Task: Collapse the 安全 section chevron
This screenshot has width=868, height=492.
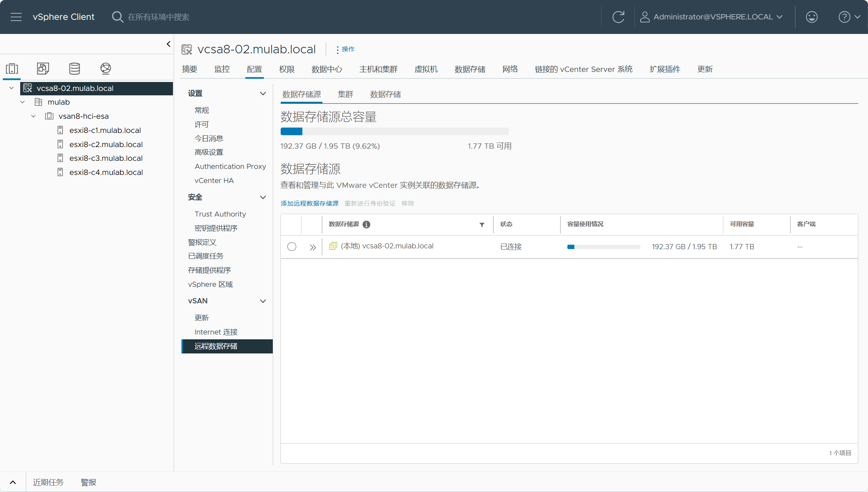Action: pos(263,198)
